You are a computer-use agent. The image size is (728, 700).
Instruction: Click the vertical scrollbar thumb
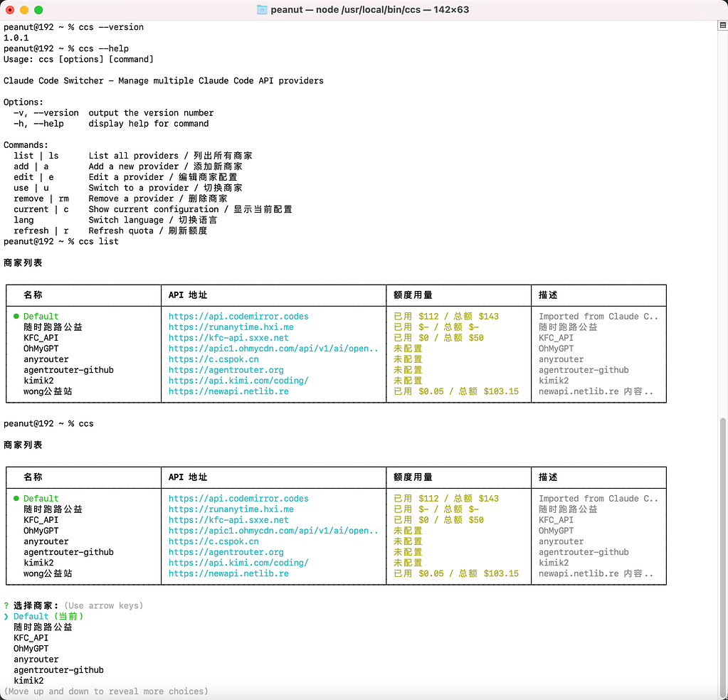pyautogui.click(x=722, y=557)
